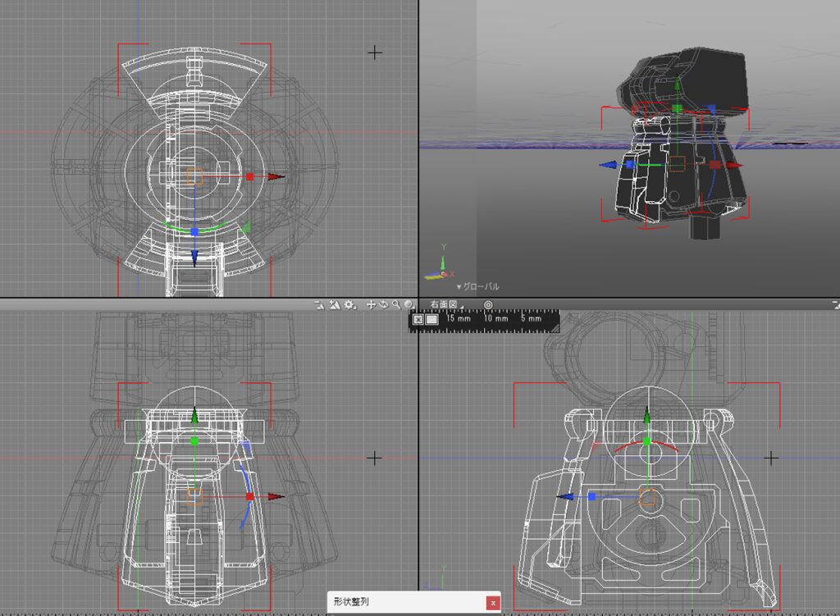Open the 右面図 view selector dropdown
Viewport: 840px width, 616px height.
point(446,305)
